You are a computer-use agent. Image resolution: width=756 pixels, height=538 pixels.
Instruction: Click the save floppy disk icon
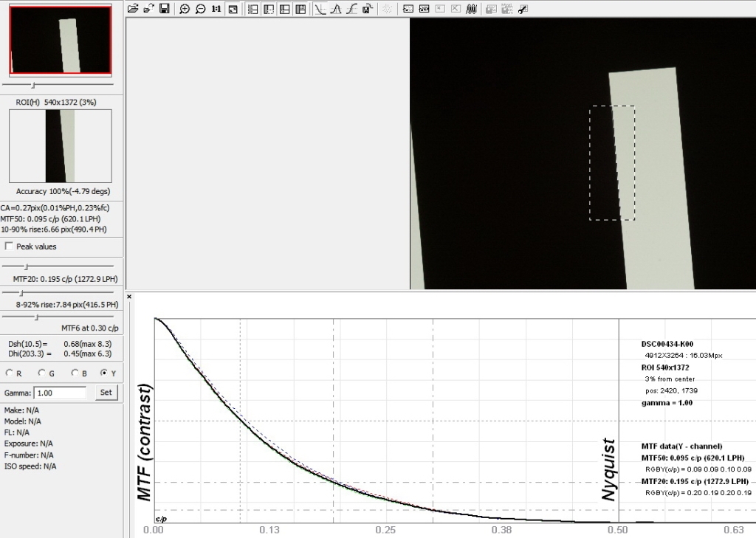click(x=164, y=9)
